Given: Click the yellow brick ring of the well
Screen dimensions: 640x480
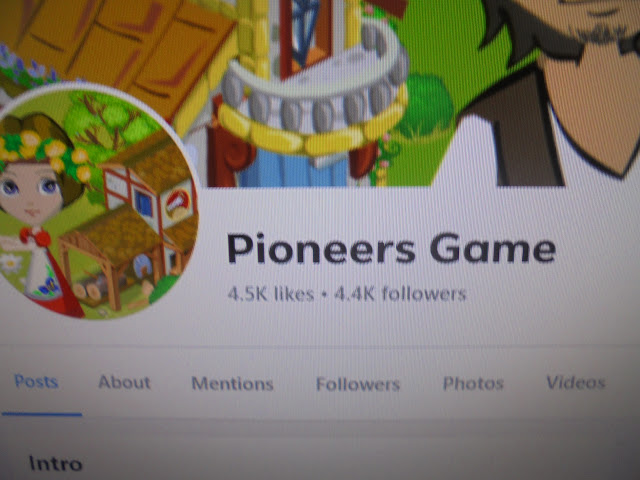Looking at the screenshot, I should click(310, 131).
